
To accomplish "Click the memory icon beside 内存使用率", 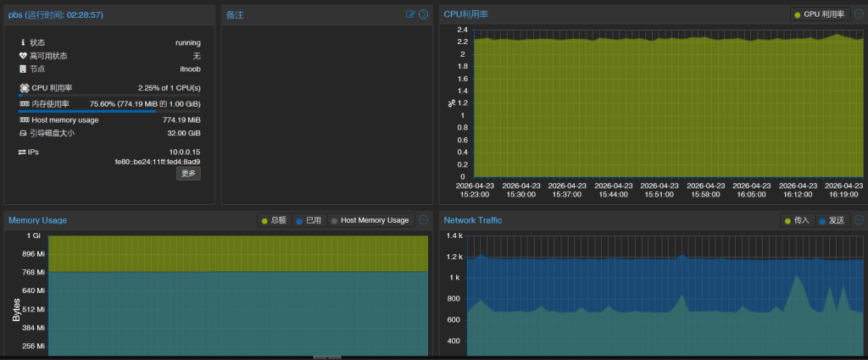I will 24,103.
